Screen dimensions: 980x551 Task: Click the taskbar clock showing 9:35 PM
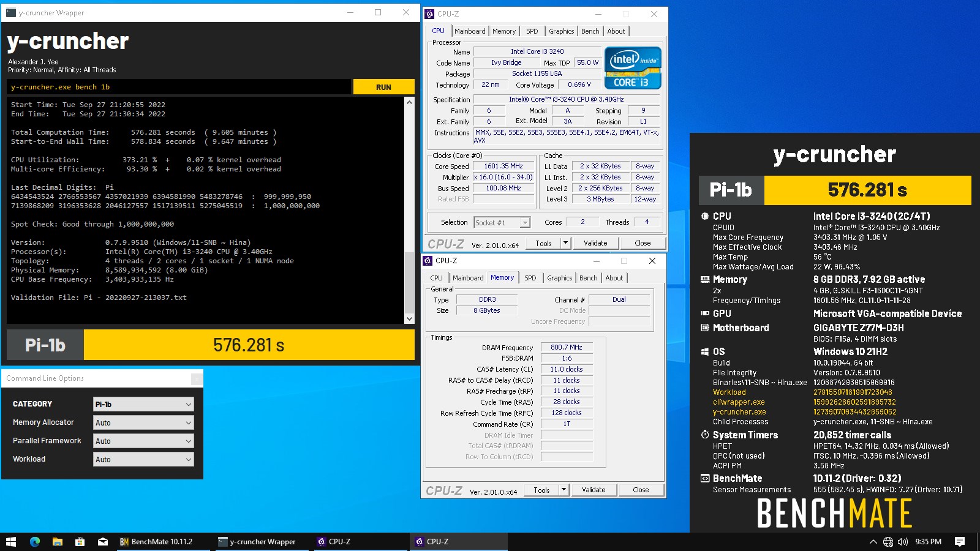click(928, 542)
